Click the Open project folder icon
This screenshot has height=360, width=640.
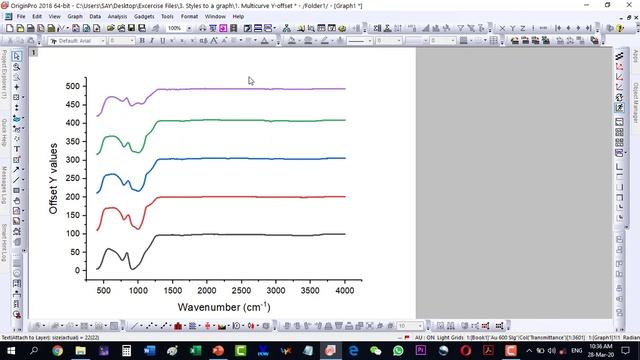tap(111, 28)
